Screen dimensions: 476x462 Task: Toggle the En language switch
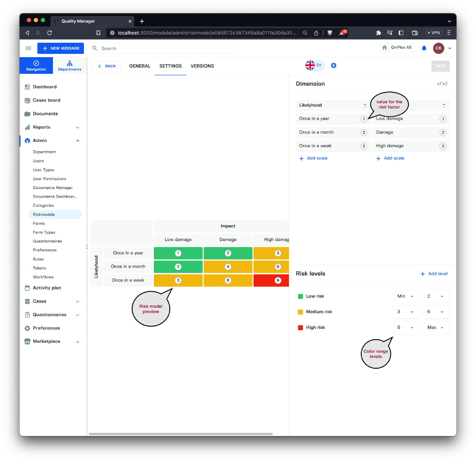314,65
